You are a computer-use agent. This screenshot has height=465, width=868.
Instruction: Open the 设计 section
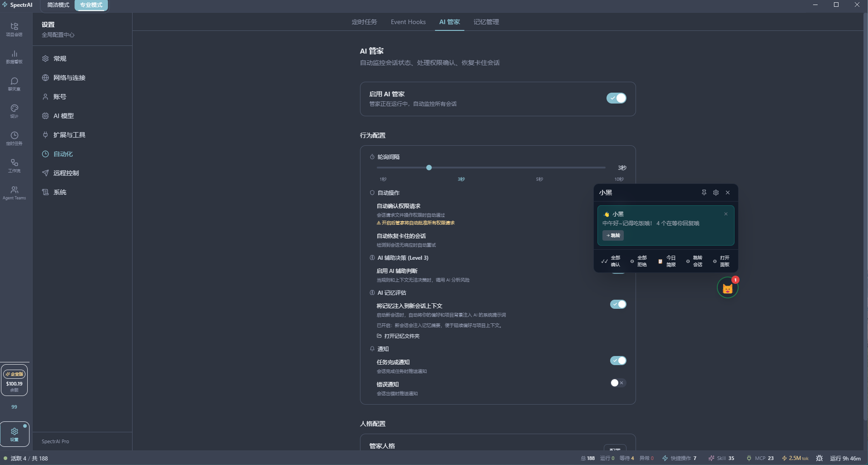click(14, 110)
